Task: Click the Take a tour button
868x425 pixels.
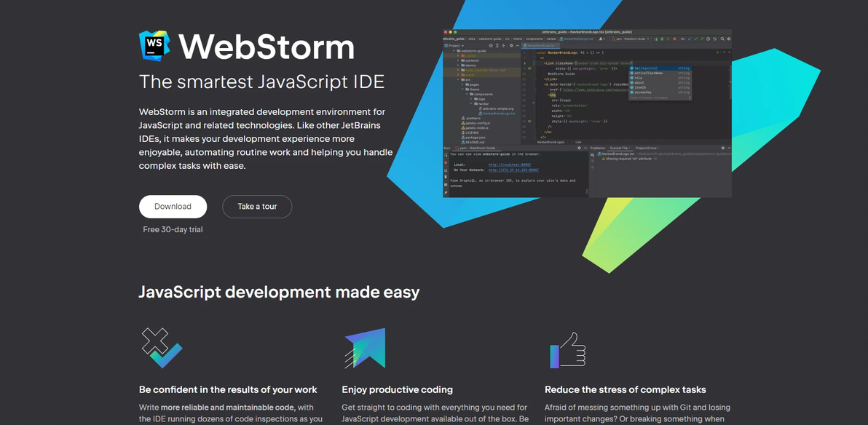Action: click(x=257, y=207)
